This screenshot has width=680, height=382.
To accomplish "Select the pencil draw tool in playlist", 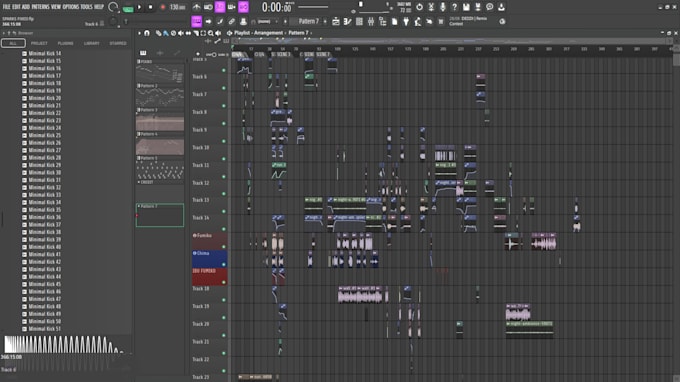I will pos(158,33).
